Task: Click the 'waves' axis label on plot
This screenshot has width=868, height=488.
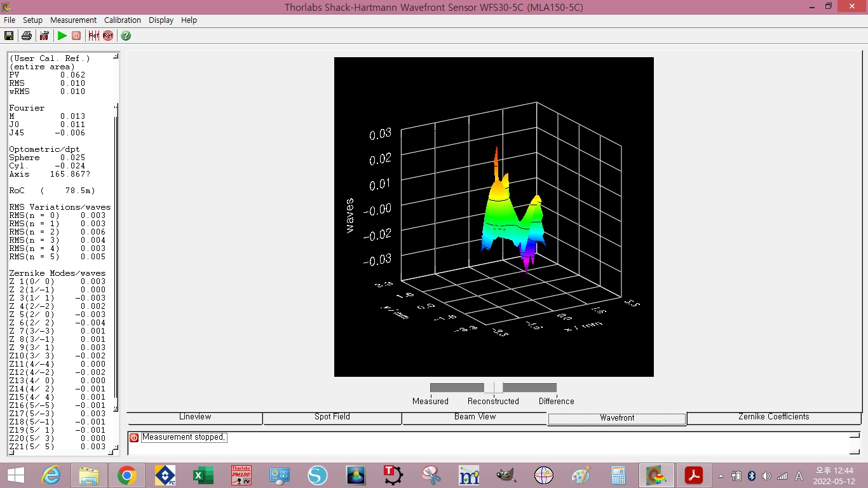Action: point(349,216)
